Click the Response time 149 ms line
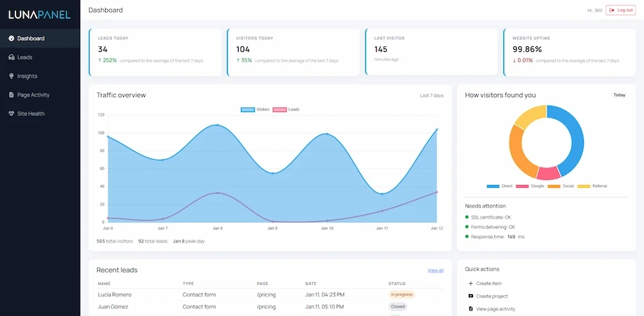Image resolution: width=644 pixels, height=316 pixels. point(494,237)
